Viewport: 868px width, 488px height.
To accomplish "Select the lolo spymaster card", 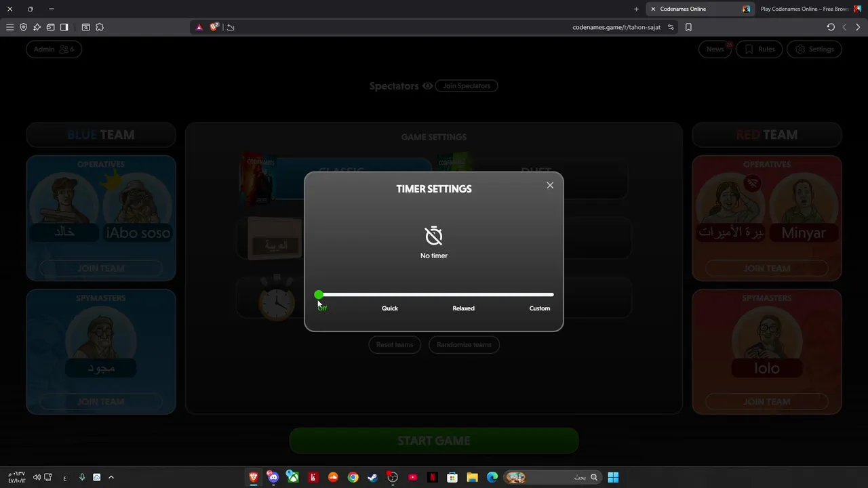I will (x=767, y=342).
